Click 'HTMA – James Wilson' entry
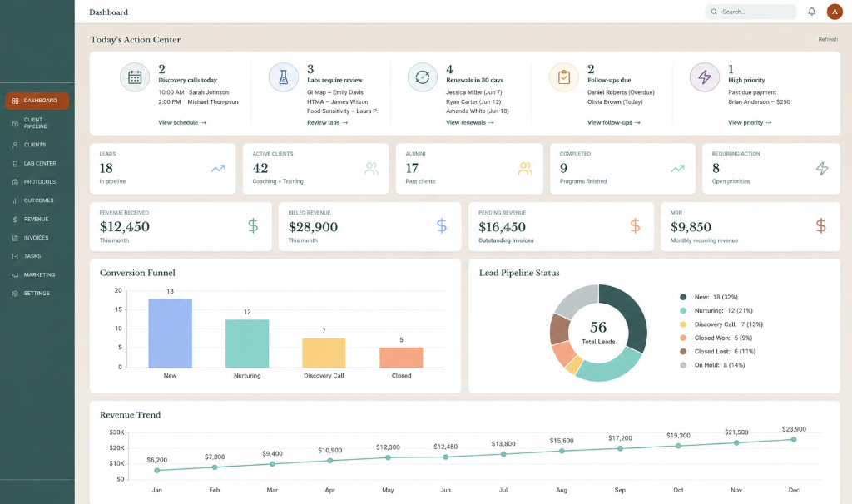The width and height of the screenshot is (852, 504). [338, 101]
